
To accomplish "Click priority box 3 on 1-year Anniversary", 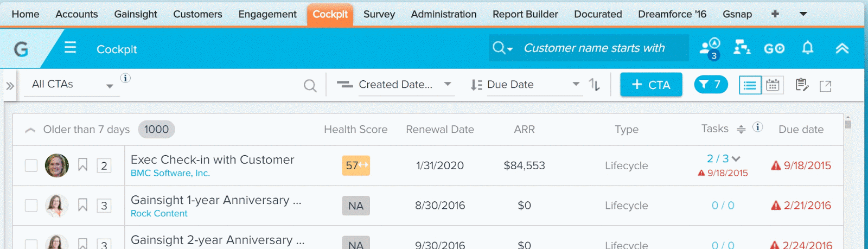I will point(104,206).
